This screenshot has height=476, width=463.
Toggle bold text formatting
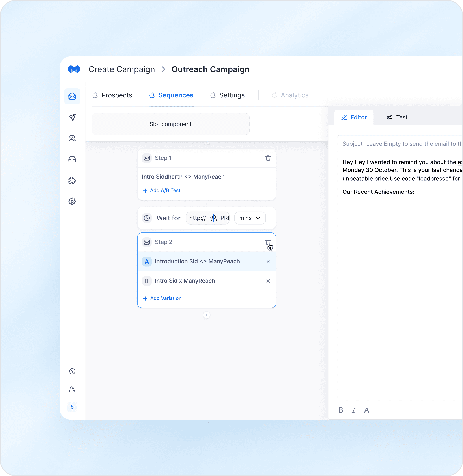pyautogui.click(x=341, y=410)
